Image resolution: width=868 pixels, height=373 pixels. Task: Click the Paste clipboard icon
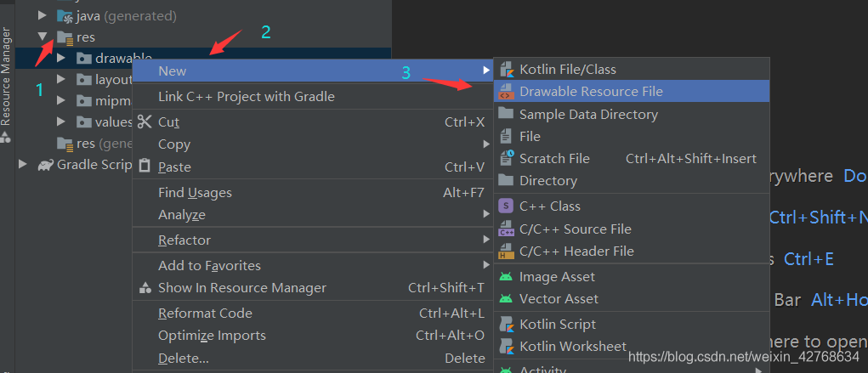click(x=145, y=167)
